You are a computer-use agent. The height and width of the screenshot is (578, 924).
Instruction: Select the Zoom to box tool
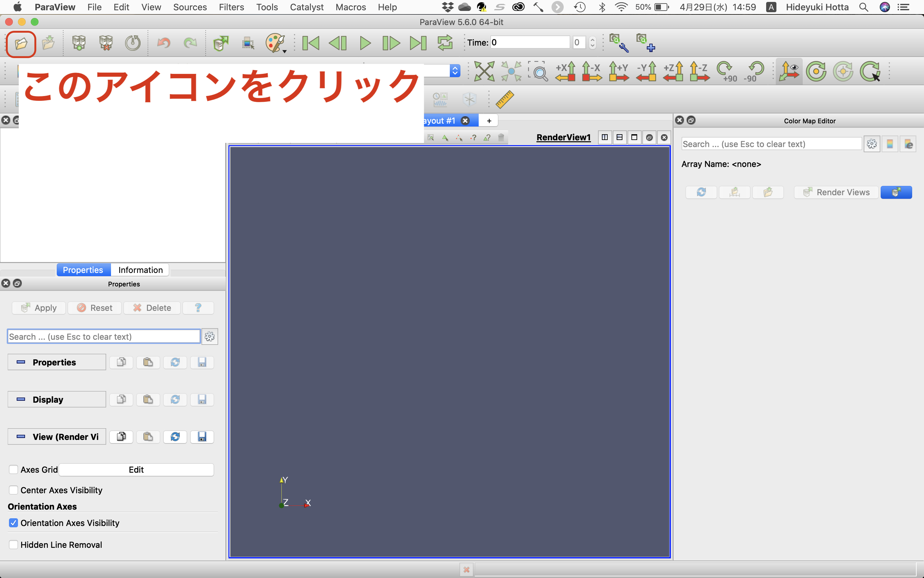click(x=538, y=71)
